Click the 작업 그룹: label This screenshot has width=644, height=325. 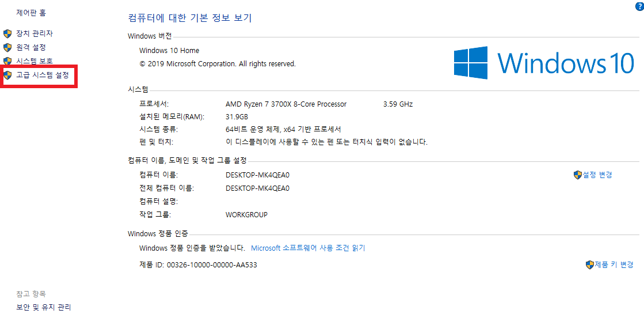(155, 215)
